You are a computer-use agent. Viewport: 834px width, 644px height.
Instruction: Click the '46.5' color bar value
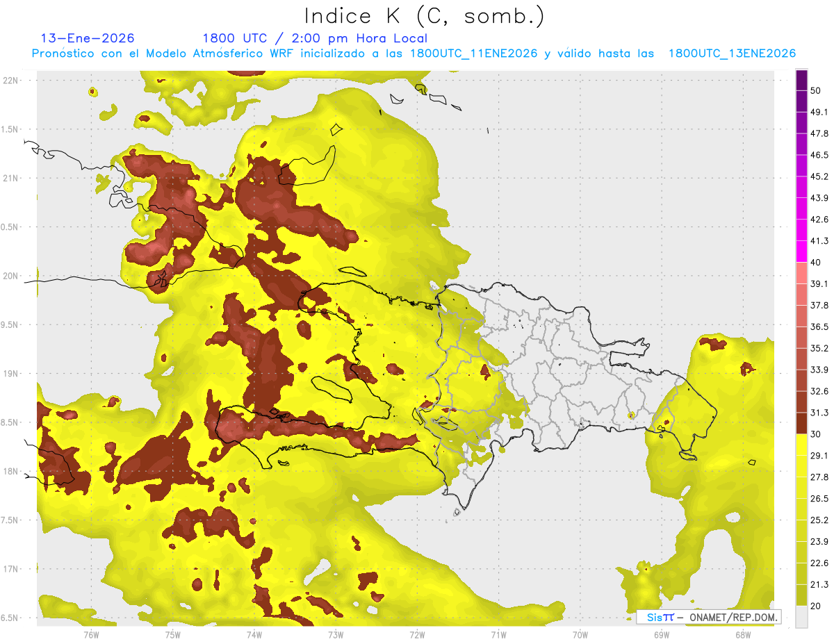(819, 155)
